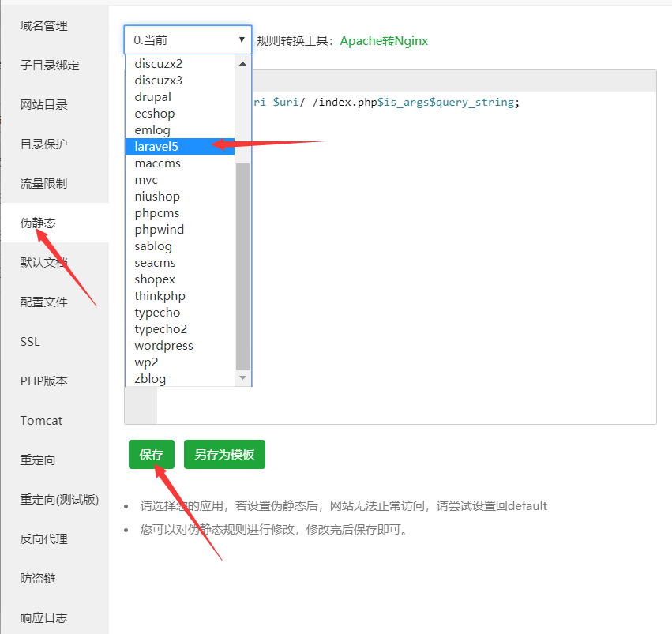Open the Apache转Nginx conversion tool link
The image size is (672, 634).
[x=384, y=40]
